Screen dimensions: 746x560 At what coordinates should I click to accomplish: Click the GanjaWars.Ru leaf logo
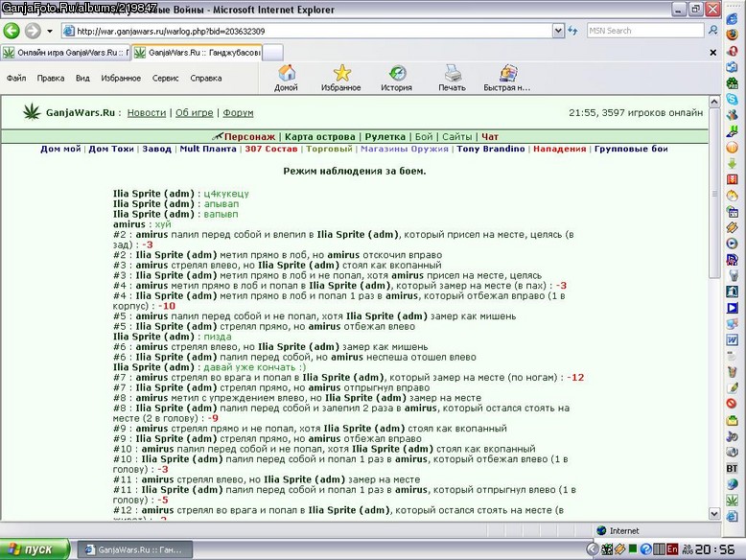(x=32, y=112)
